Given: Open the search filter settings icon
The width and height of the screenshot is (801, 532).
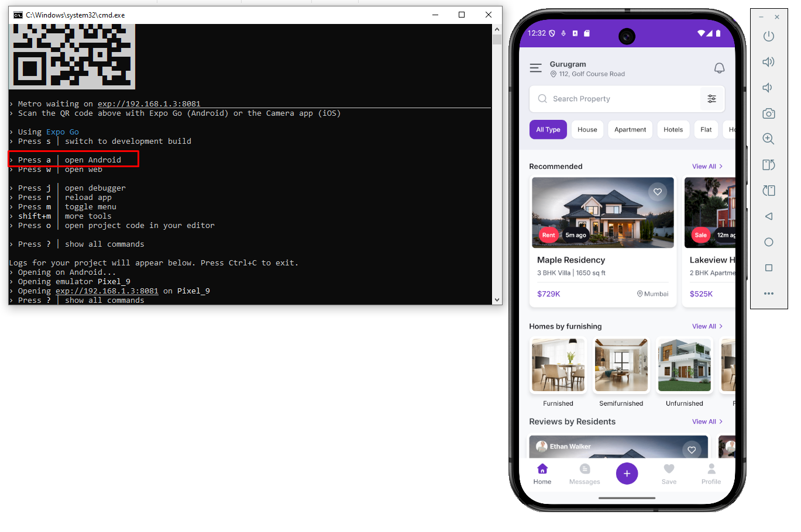Looking at the screenshot, I should point(711,99).
